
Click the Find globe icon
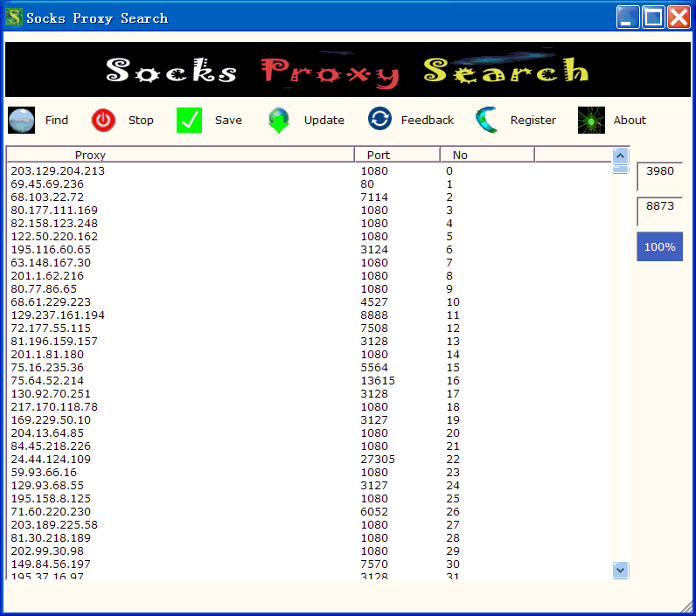[21, 121]
